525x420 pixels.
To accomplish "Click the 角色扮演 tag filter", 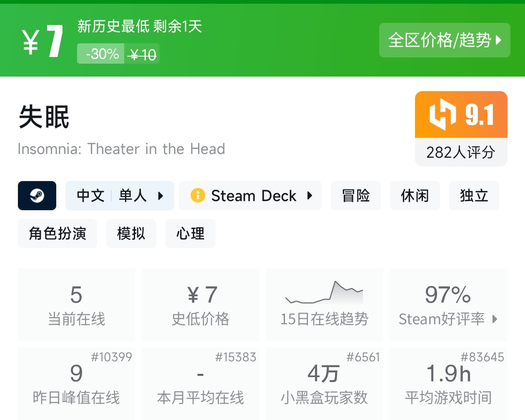I will pos(57,234).
